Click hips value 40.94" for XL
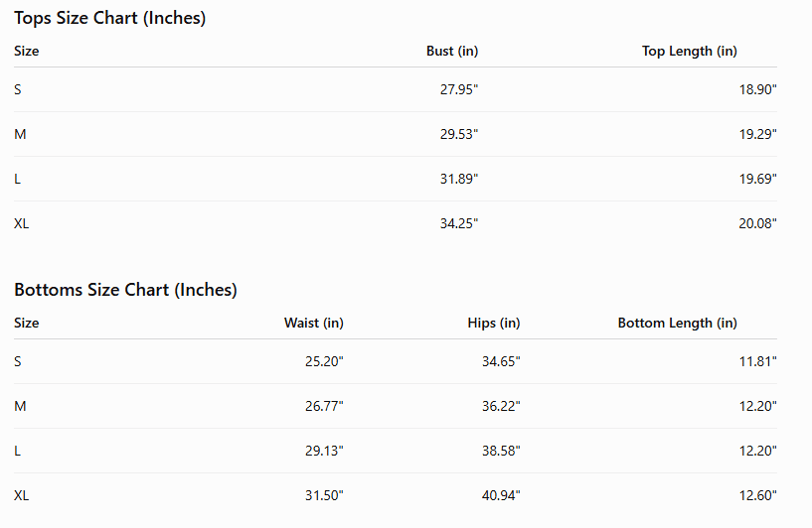 pyautogui.click(x=501, y=496)
